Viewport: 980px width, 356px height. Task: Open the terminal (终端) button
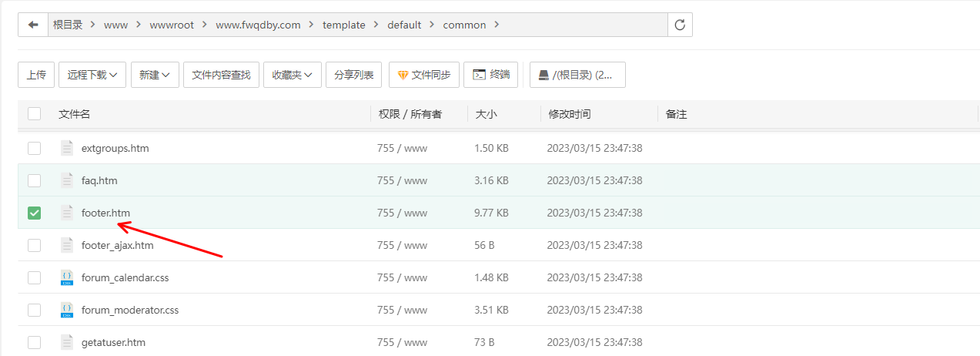tap(491, 75)
